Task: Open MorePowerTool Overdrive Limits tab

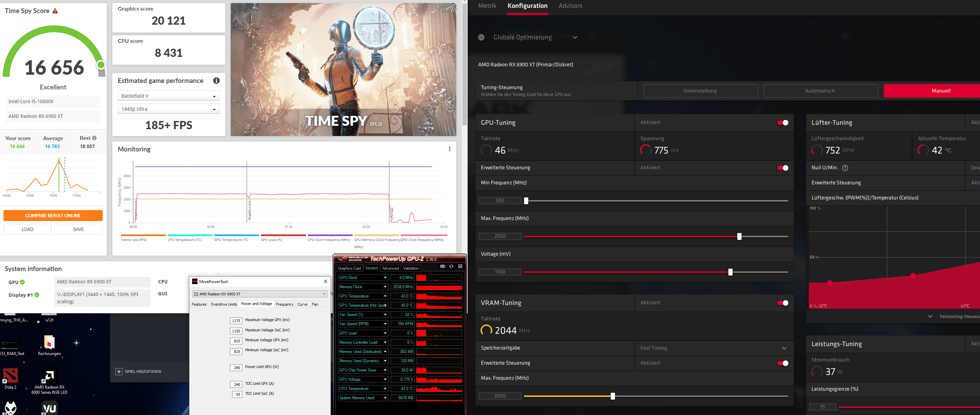Action: [x=224, y=304]
